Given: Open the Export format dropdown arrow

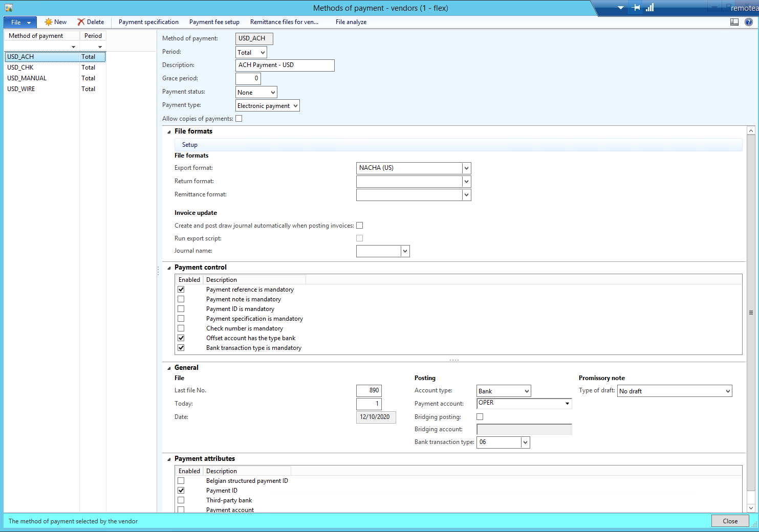Looking at the screenshot, I should [466, 168].
